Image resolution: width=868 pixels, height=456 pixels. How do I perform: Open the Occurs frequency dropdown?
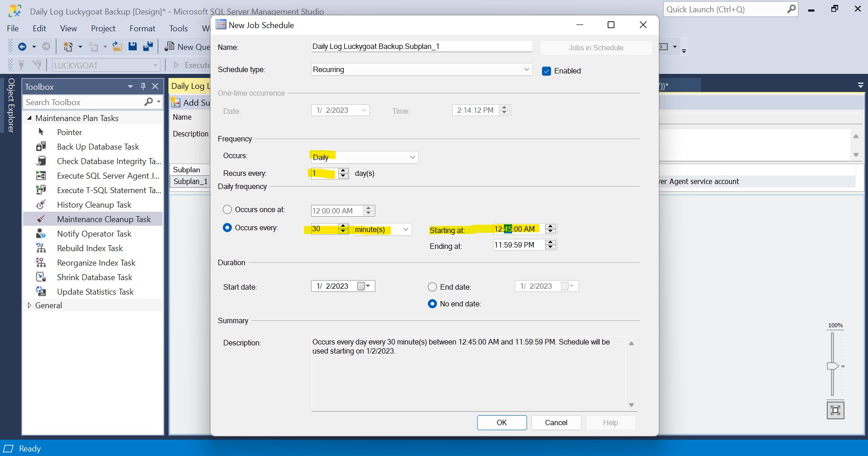click(x=364, y=157)
